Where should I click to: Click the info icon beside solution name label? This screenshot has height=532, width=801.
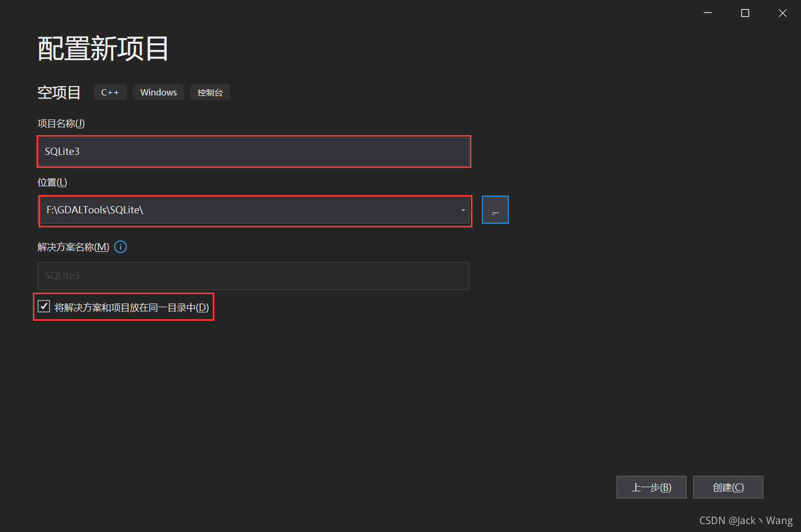click(120, 247)
